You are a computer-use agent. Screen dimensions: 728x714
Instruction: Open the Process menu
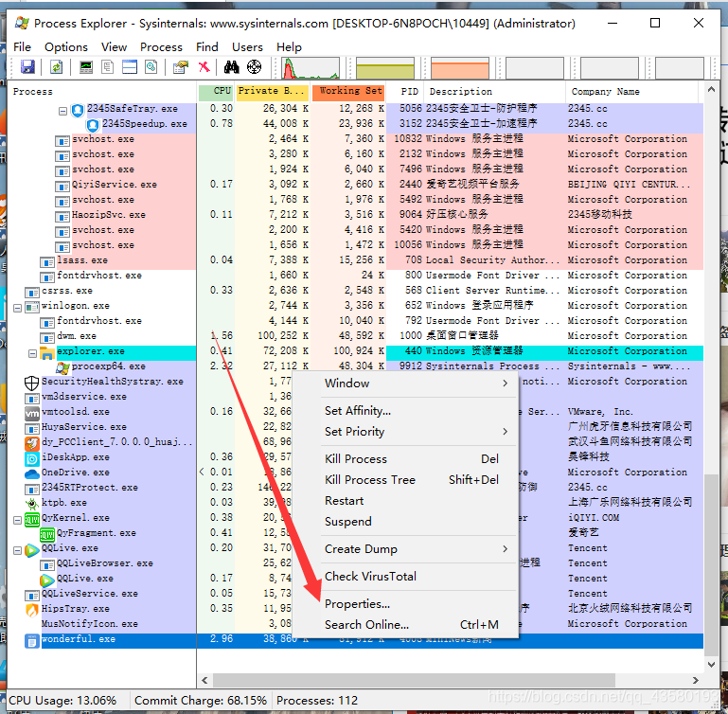161,47
